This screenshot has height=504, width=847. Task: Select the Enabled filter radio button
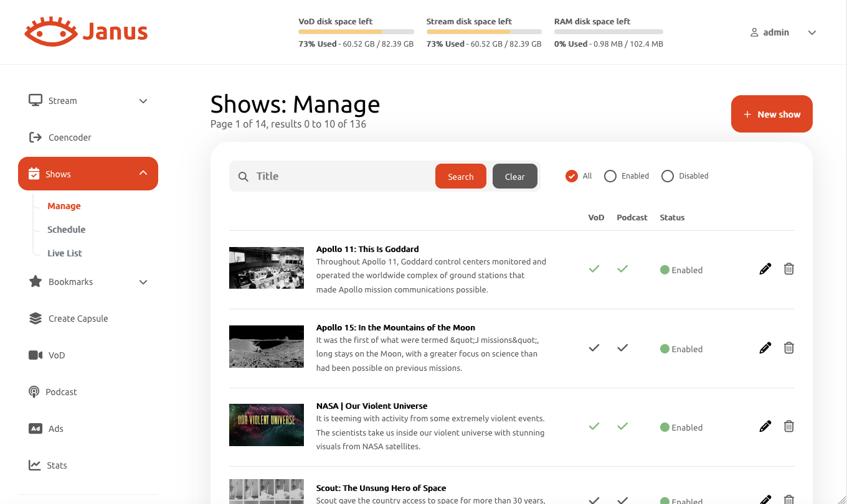tap(610, 176)
